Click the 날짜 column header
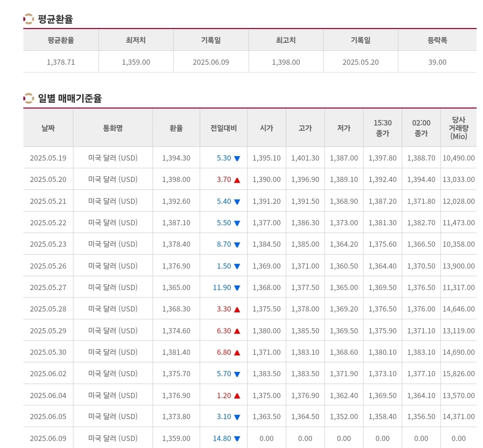Viewport: 483px width, 448px height. click(48, 128)
